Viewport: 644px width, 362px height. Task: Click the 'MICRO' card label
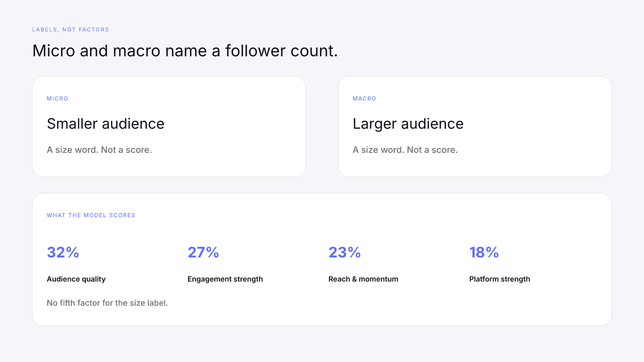coord(58,99)
